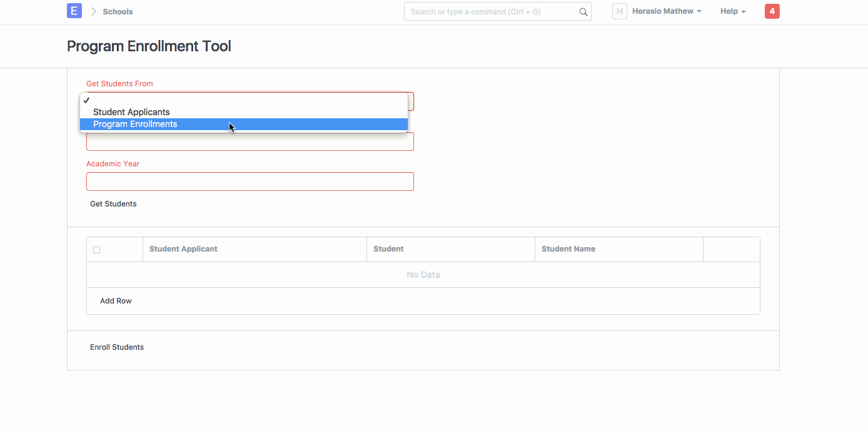Screen dimensions: 868x433
Task: Choose Student Applicants from the dropdown list
Action: pos(131,112)
